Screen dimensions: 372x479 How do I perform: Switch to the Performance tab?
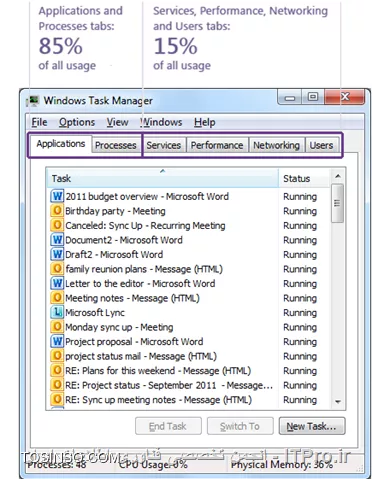click(217, 145)
